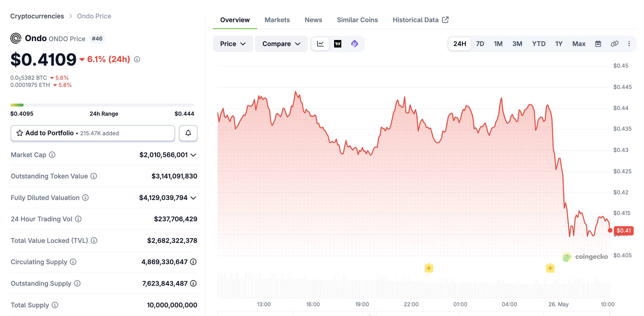The width and height of the screenshot is (644, 316).
Task: Click the bell price alert icon
Action: [188, 133]
